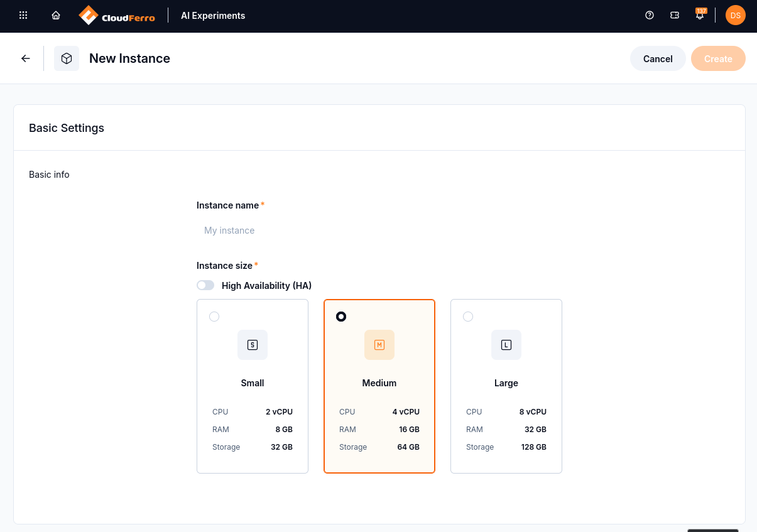Screen dimensions: 757x532
Task: Select the Large instance radio button
Action: [468, 317]
